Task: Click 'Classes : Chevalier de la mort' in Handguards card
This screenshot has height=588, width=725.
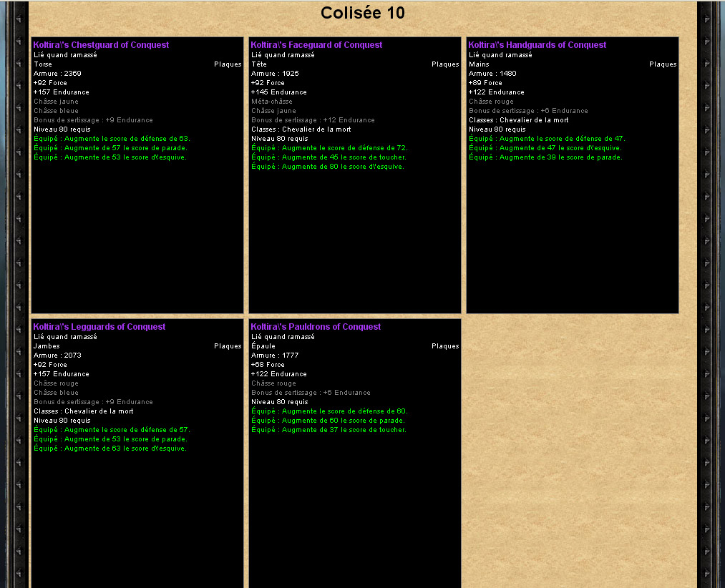Action: point(518,120)
